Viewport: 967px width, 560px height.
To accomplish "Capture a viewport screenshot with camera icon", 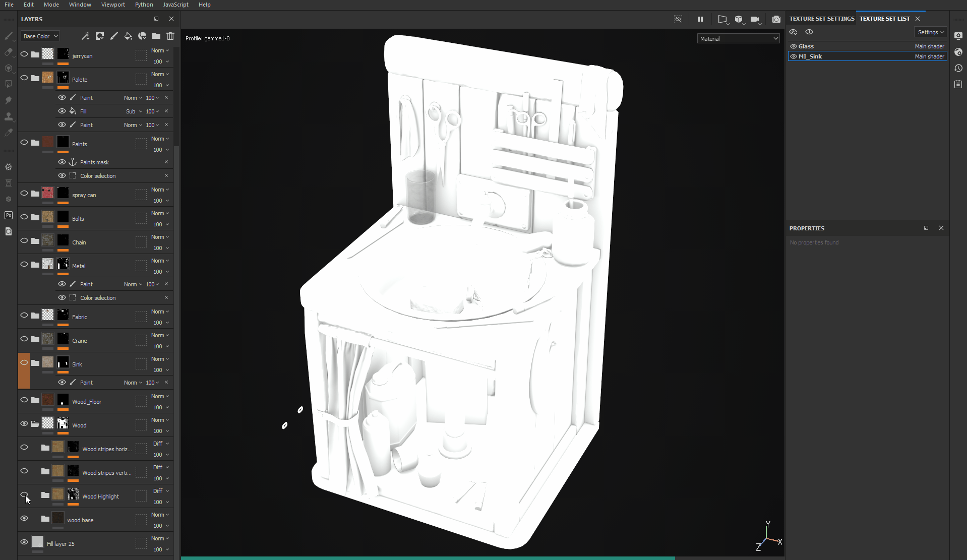I will (777, 20).
